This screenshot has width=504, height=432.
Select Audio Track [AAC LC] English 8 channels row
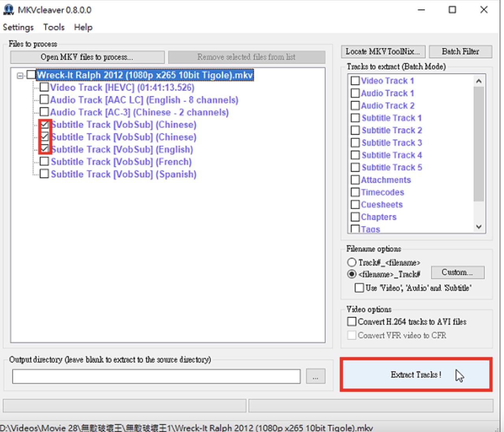(144, 100)
